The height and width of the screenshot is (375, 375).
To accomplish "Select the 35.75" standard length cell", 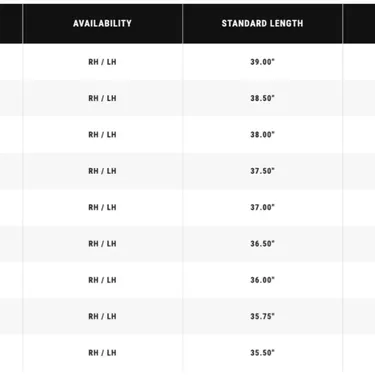I will (262, 316).
